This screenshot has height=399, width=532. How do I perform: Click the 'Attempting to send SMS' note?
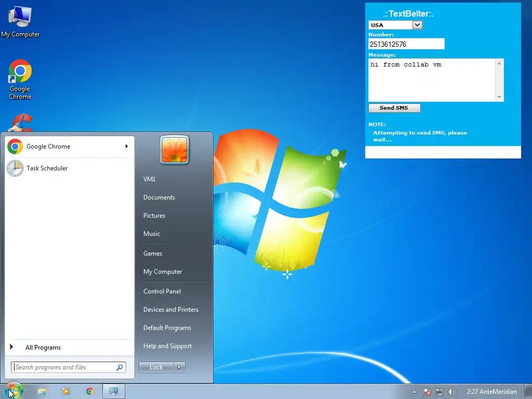(x=420, y=136)
